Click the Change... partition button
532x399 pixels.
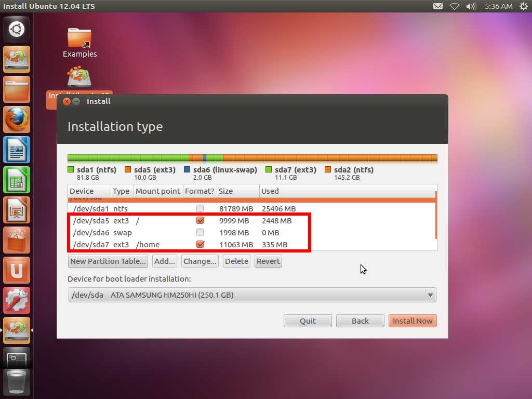coord(200,261)
